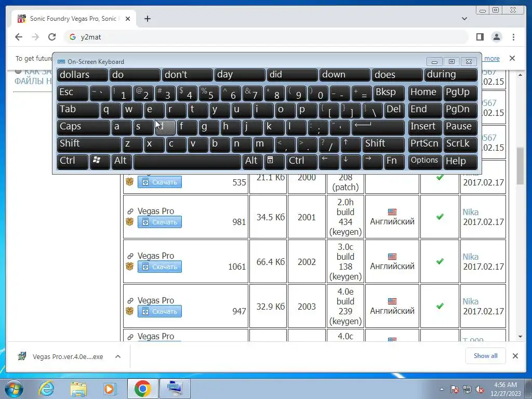
Task: Pick the 'down' text prediction
Action: [x=344, y=75]
